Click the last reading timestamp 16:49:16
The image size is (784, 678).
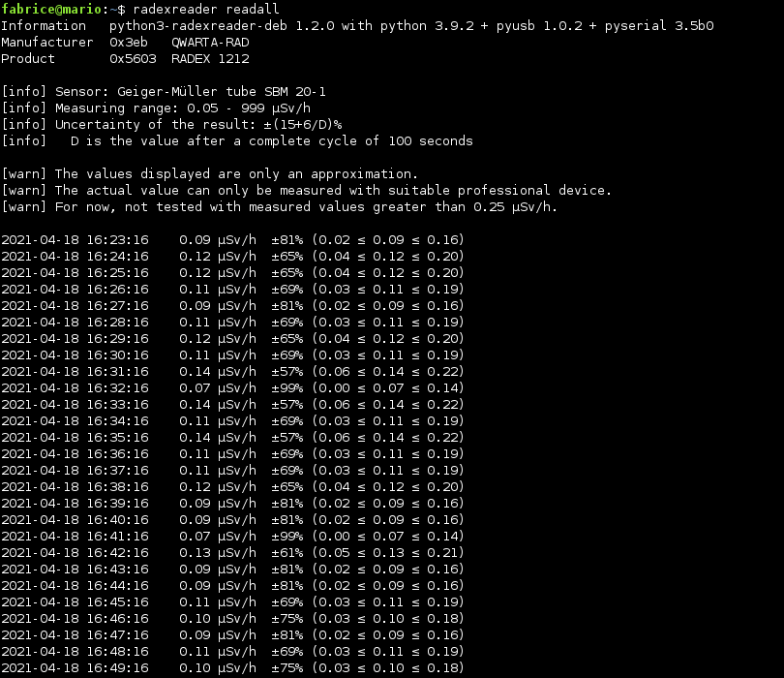pos(117,667)
